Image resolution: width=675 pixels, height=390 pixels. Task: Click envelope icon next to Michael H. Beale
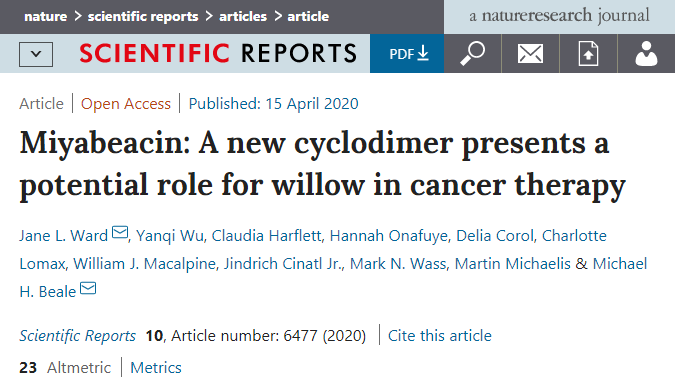[88, 288]
